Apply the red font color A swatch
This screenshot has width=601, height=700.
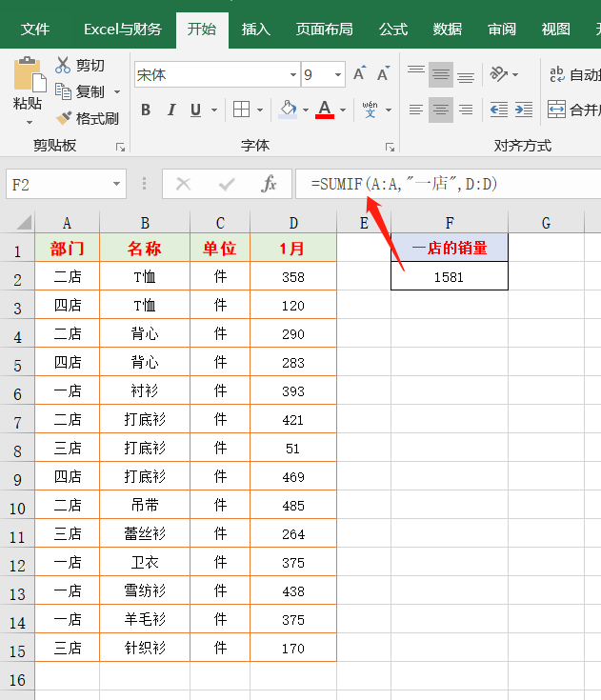pos(325,110)
